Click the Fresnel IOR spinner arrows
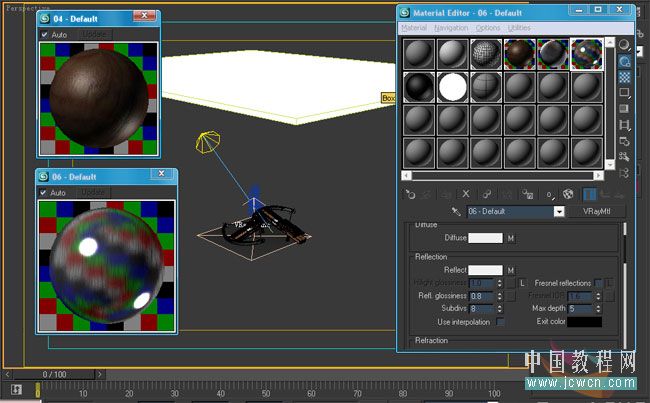650x403 pixels. point(598,296)
